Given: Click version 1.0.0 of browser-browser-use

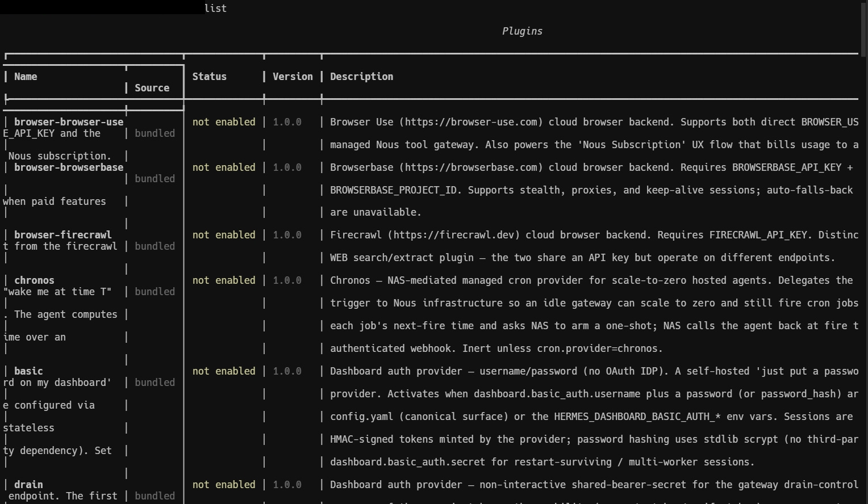Looking at the screenshot, I should [x=287, y=122].
